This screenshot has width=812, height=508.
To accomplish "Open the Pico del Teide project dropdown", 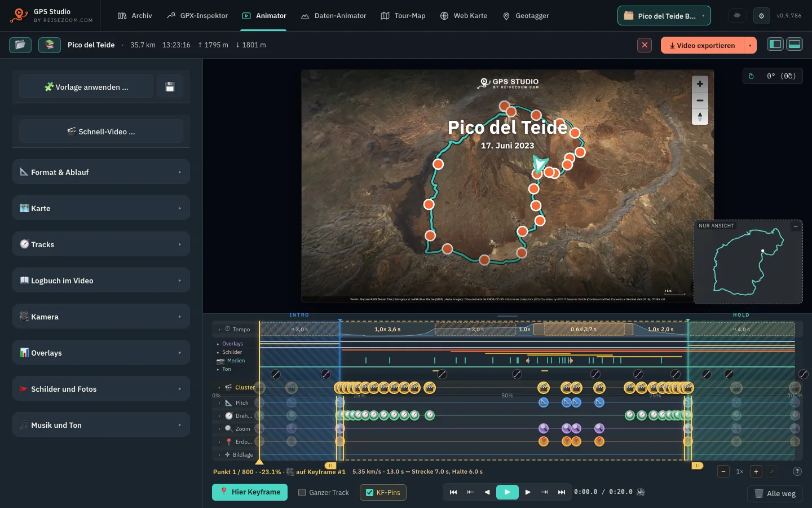I will [664, 16].
